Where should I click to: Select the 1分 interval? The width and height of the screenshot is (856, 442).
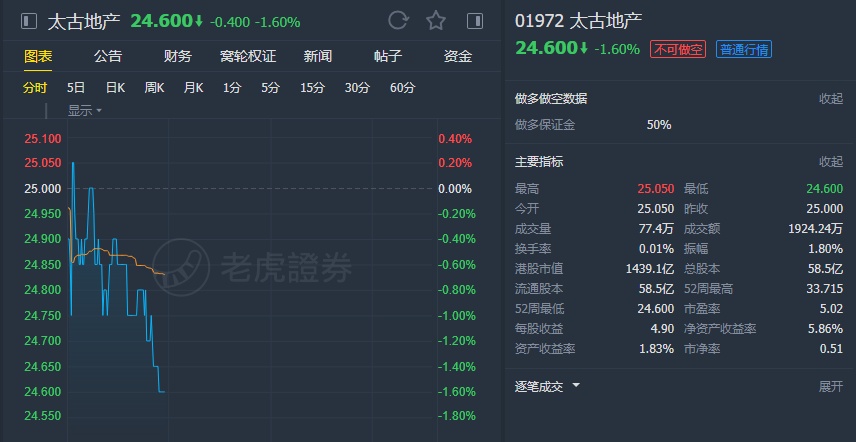coord(231,88)
